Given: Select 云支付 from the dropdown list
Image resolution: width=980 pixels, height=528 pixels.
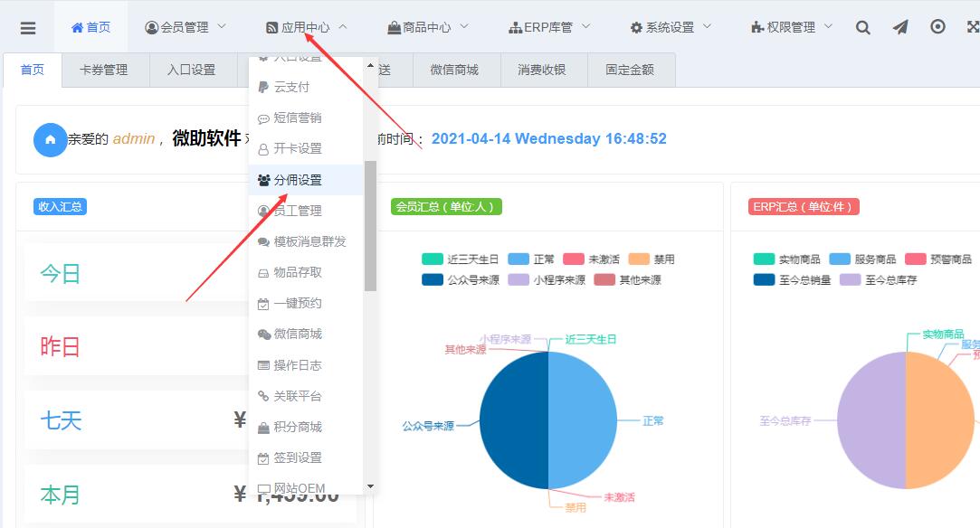Looking at the screenshot, I should (x=306, y=88).
